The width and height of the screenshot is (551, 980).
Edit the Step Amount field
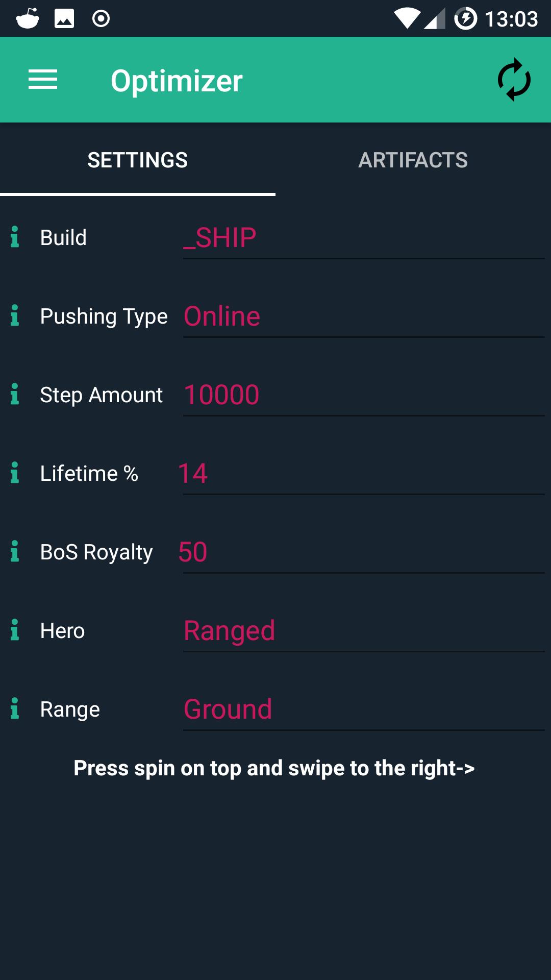[x=363, y=395]
